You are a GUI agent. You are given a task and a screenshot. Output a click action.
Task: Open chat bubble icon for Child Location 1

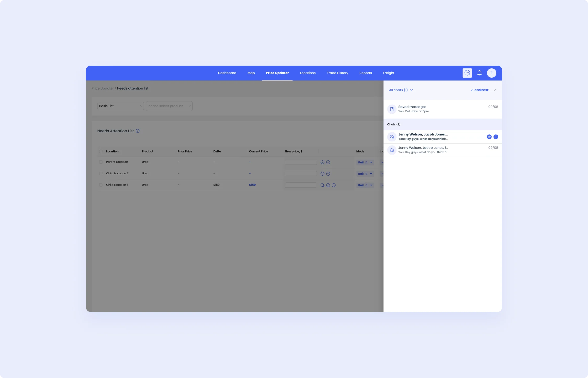(x=322, y=185)
